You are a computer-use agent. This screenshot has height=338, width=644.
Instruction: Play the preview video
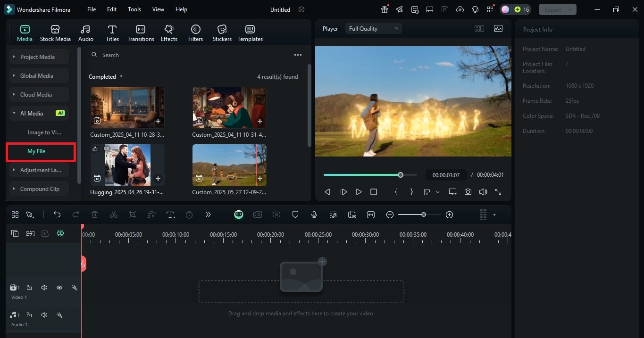click(359, 192)
